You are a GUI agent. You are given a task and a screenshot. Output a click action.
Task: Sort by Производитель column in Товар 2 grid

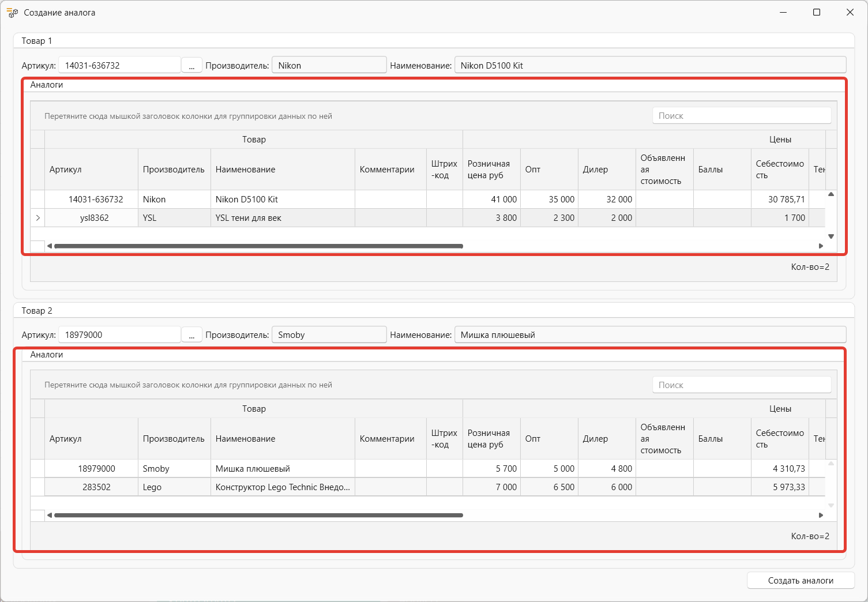point(174,438)
